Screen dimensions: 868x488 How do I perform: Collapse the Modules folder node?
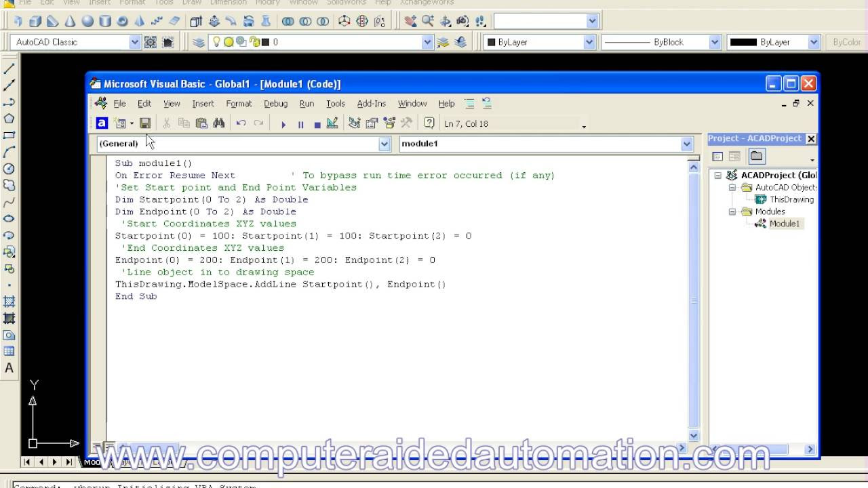732,212
